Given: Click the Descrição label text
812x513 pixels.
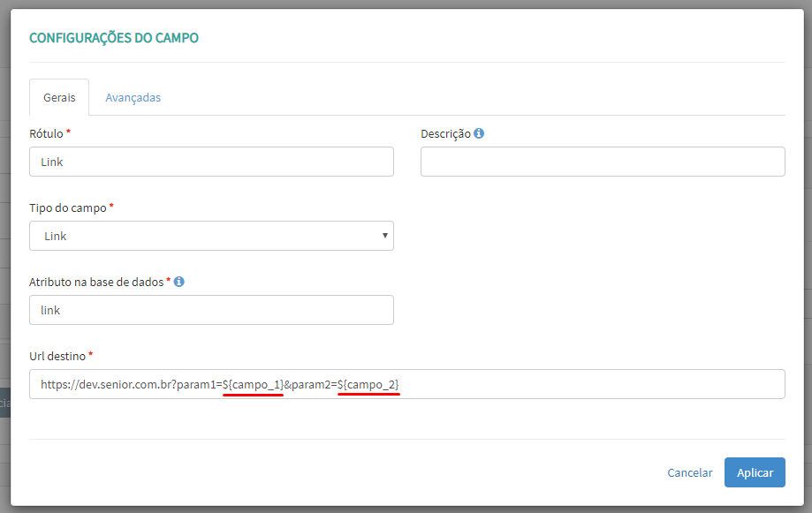Looking at the screenshot, I should 445,133.
